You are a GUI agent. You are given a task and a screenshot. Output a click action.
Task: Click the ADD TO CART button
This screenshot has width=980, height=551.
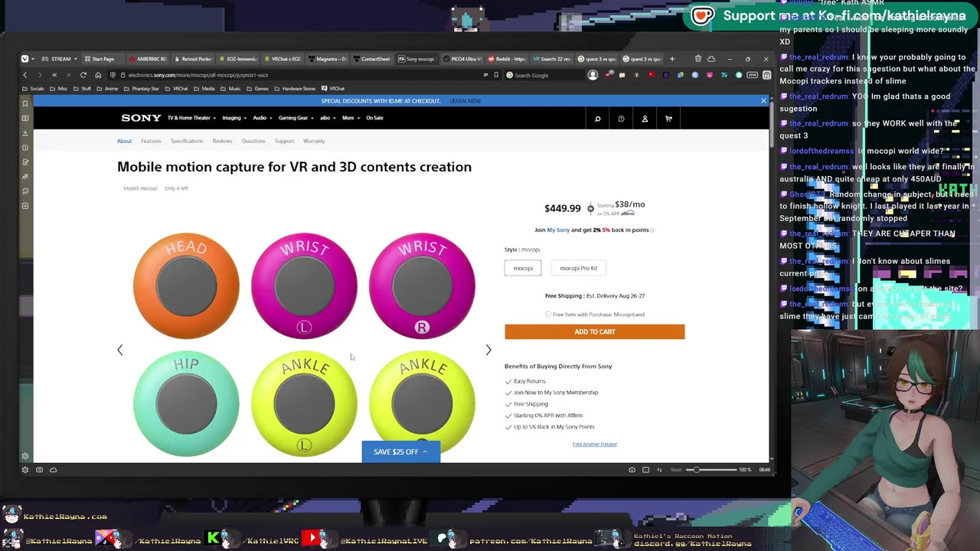click(594, 331)
